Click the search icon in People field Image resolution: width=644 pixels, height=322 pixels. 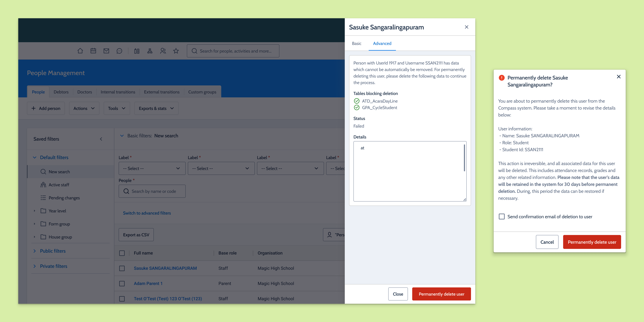click(x=126, y=191)
